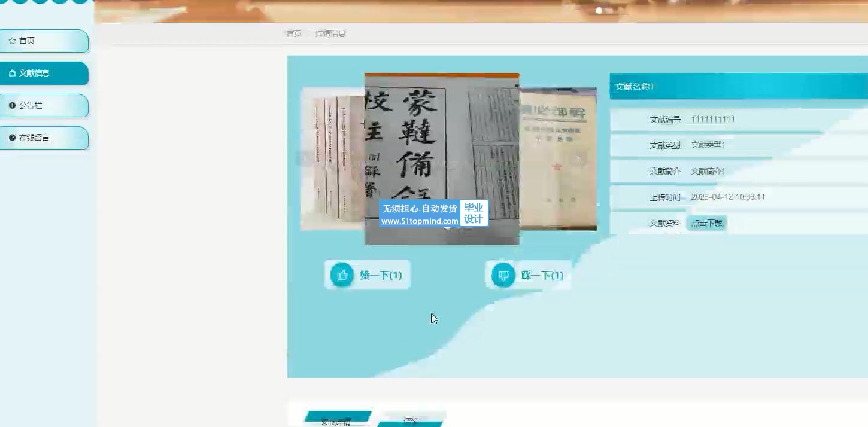Click the thumbs-up icon next to 赞一下

(x=342, y=275)
